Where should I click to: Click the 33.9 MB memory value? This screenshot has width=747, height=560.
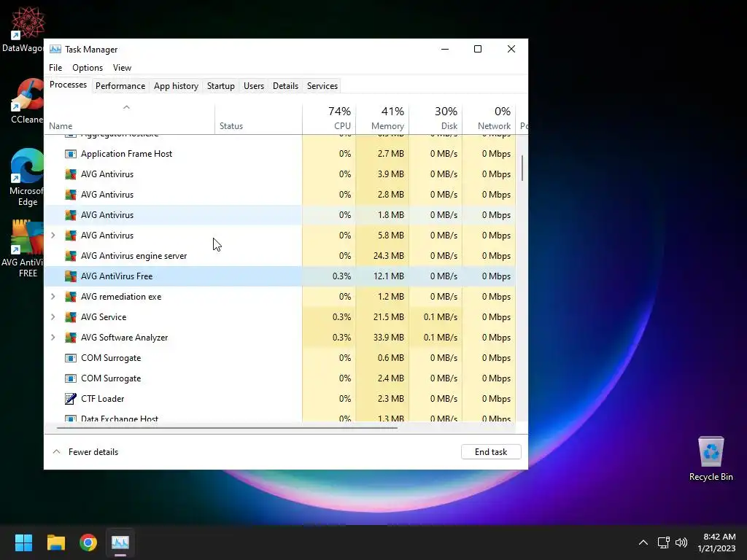pyautogui.click(x=389, y=338)
